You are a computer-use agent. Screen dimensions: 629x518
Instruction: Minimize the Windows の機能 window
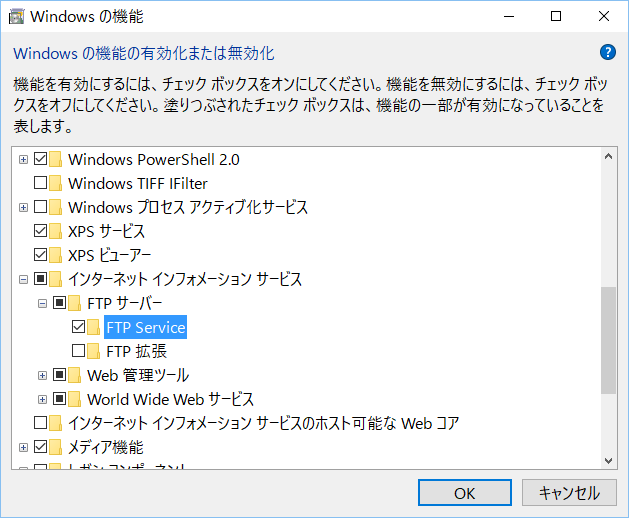click(x=509, y=16)
